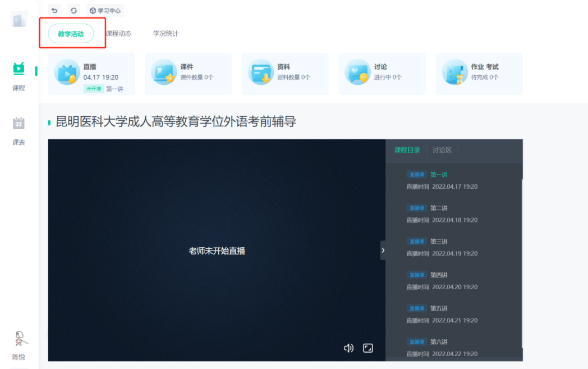The height and width of the screenshot is (369, 588).
Task: Click the volume speaker icon in player
Action: 349,348
